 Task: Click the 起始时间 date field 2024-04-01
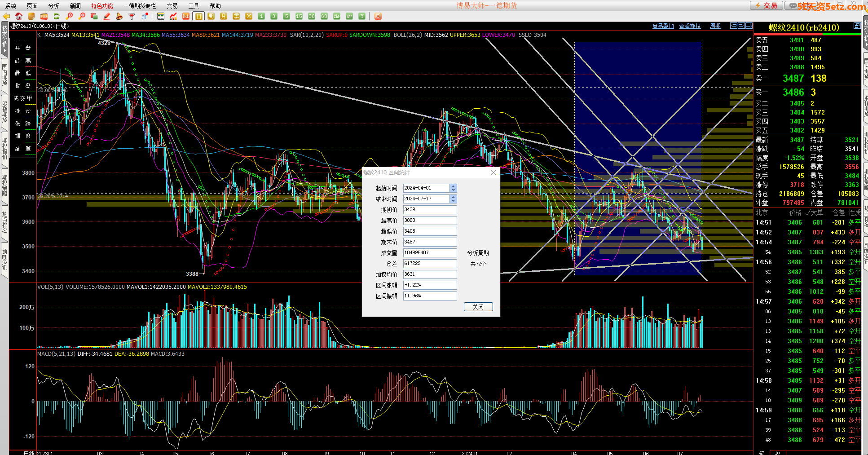pyautogui.click(x=426, y=188)
